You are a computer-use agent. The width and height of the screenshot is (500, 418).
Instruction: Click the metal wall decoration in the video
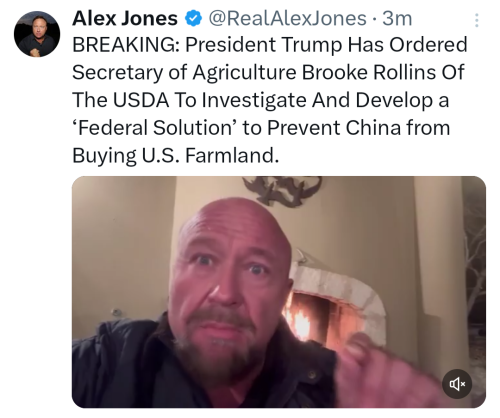[x=283, y=189]
